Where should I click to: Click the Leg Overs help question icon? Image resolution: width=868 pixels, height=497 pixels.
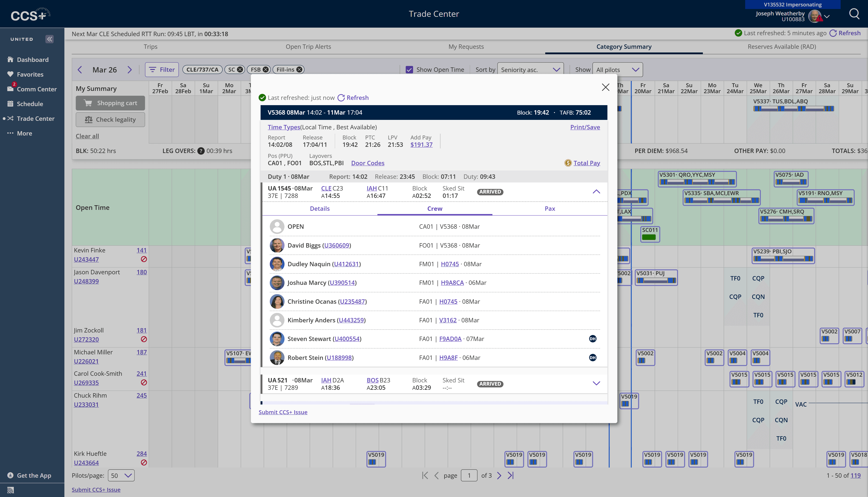[201, 151]
